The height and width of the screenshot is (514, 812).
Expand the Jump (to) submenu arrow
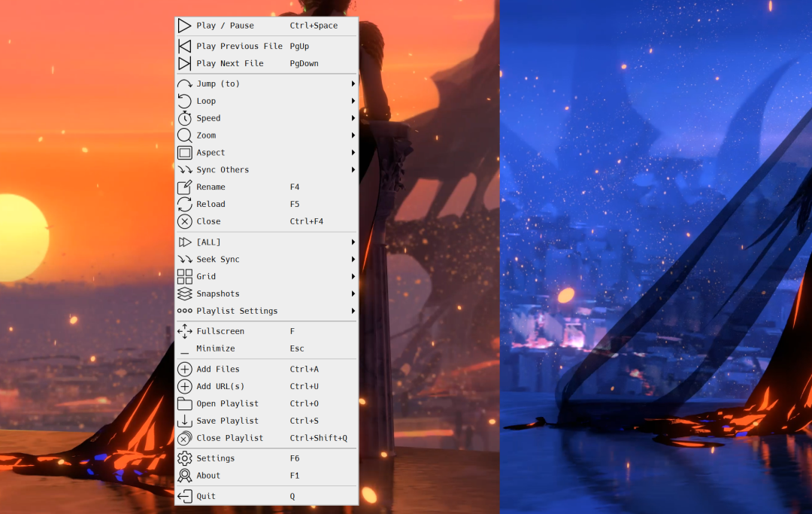pos(353,84)
